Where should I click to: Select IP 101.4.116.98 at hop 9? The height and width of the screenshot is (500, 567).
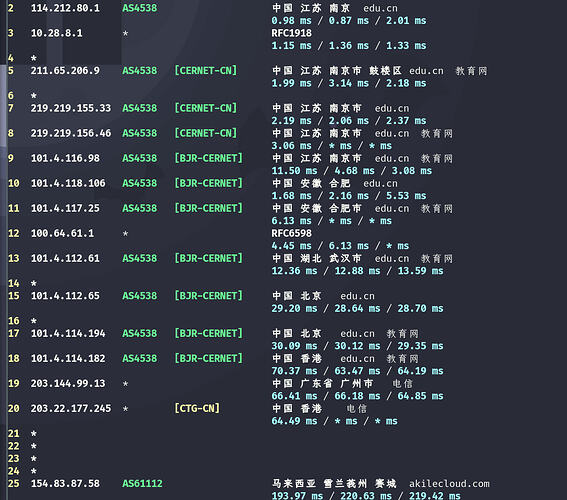pos(65,158)
